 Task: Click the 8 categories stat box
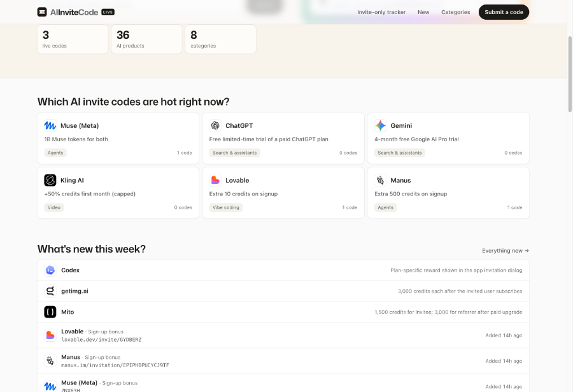[220, 39]
